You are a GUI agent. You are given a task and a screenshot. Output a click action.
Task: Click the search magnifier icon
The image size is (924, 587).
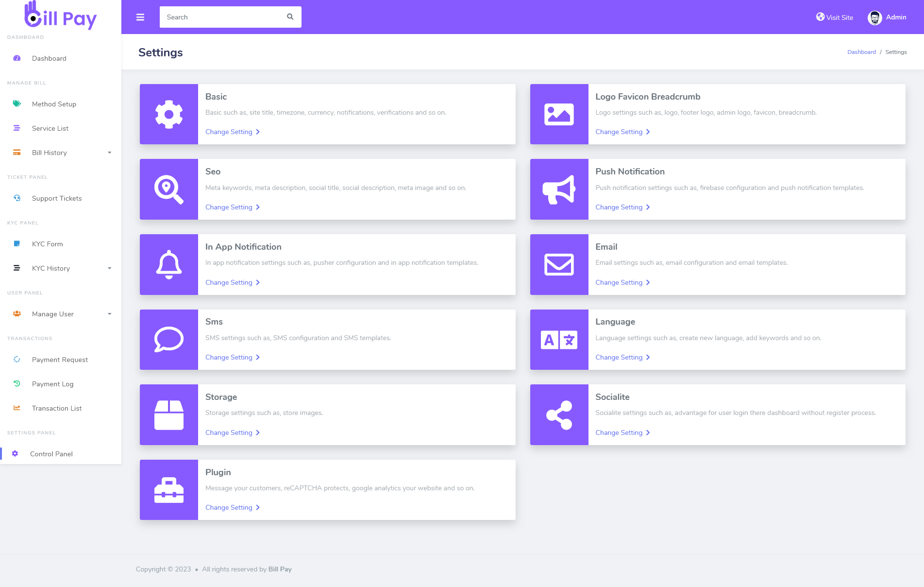coord(290,17)
